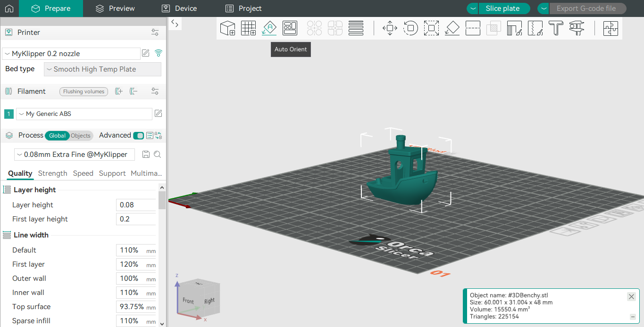Image resolution: width=644 pixels, height=327 pixels.
Task: Open the home screen icon
Action: pyautogui.click(x=9, y=8)
